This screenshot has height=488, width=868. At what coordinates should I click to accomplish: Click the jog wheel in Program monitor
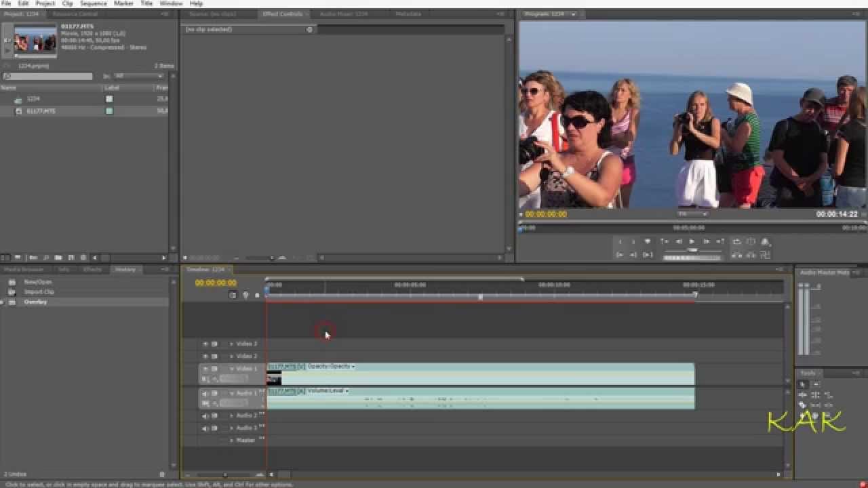[x=692, y=258]
